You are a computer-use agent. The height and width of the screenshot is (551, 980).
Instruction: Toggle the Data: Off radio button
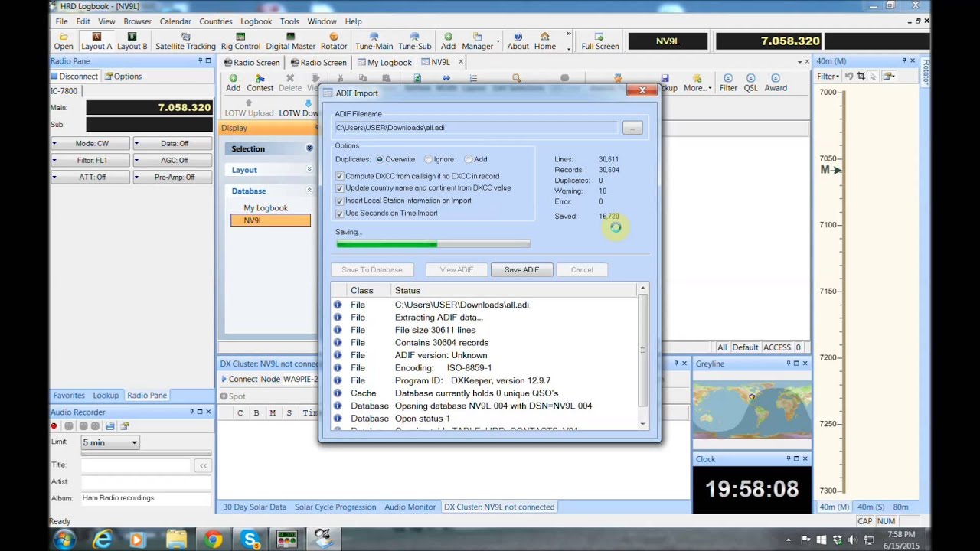click(173, 143)
